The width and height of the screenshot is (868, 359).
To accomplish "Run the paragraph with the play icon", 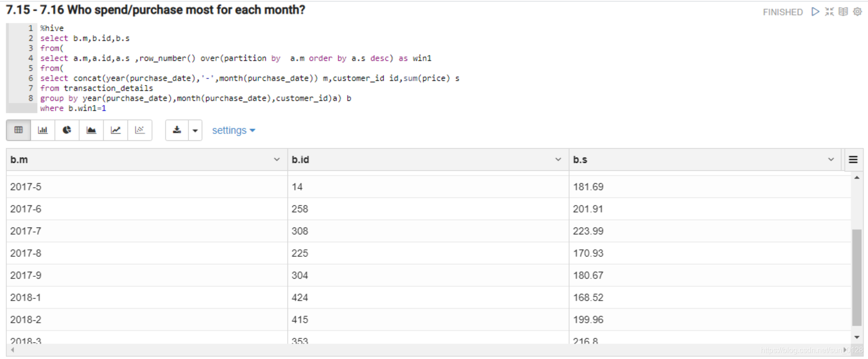I will tap(816, 11).
